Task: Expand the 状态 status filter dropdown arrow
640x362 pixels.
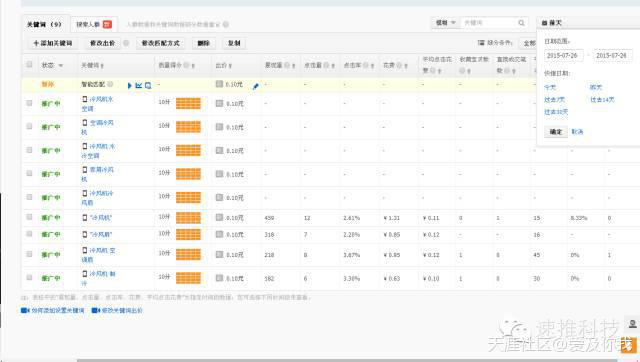Action: (x=61, y=66)
